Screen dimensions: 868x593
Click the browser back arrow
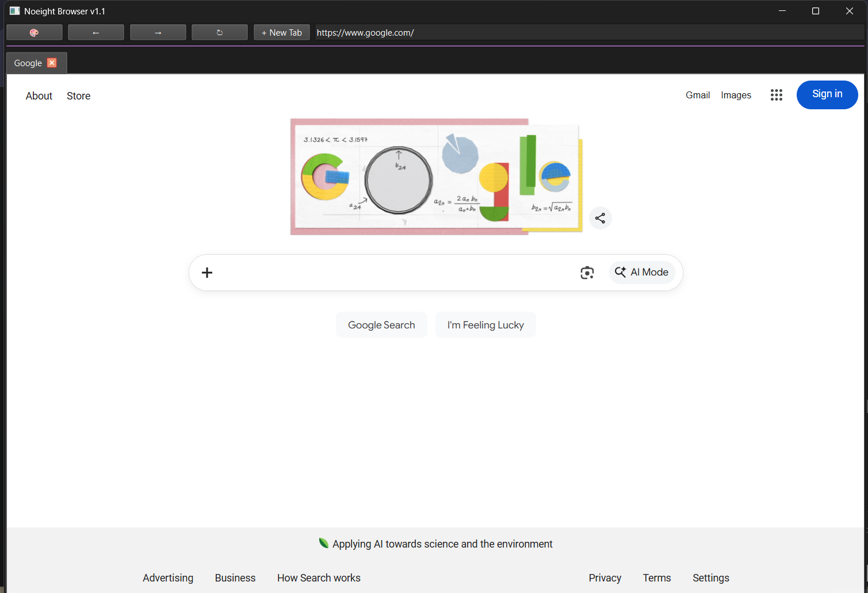pyautogui.click(x=95, y=32)
